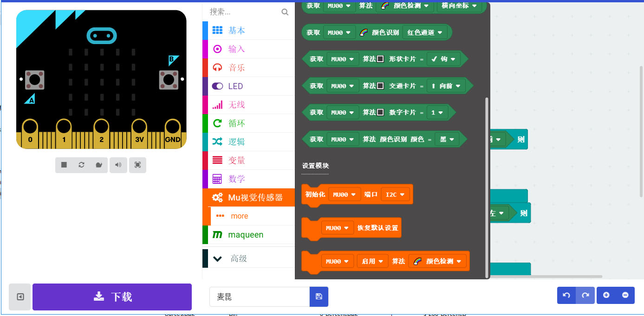
Task: Expand the 高级 advanced section
Action: click(248, 258)
